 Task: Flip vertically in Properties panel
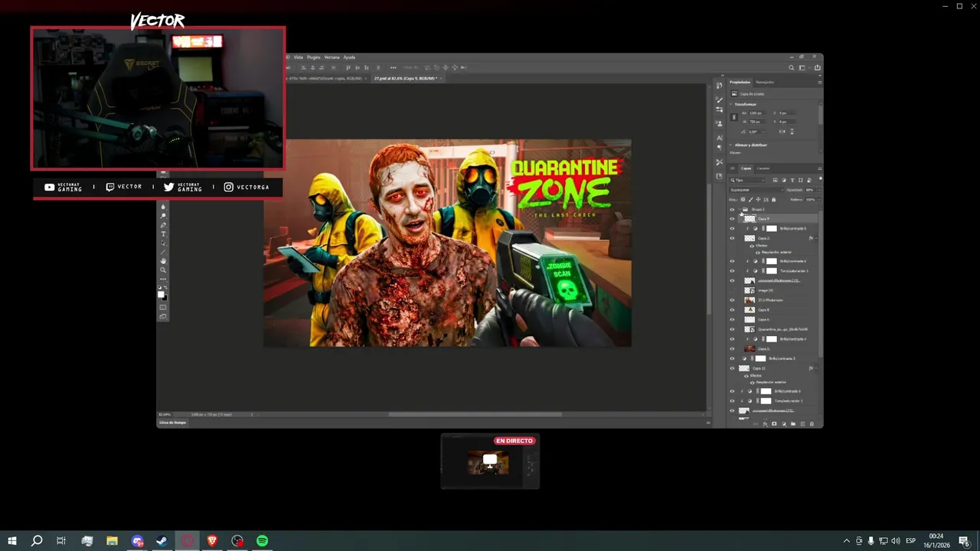(x=792, y=132)
